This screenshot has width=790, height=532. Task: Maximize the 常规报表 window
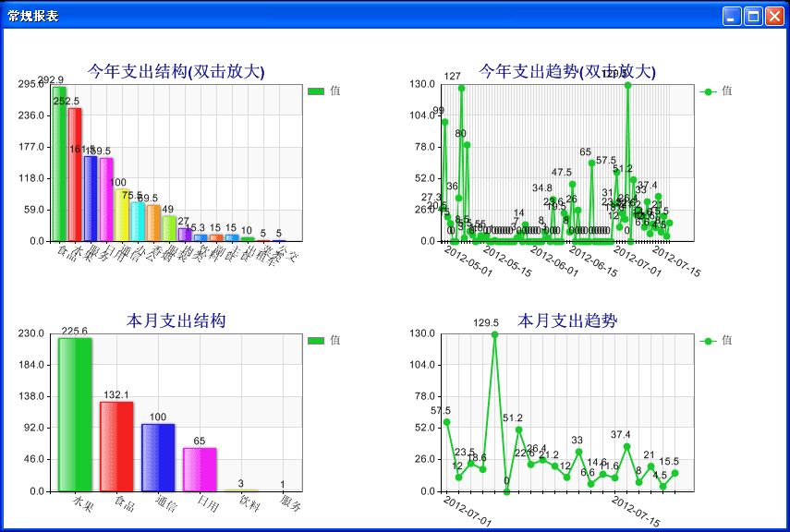coord(753,16)
